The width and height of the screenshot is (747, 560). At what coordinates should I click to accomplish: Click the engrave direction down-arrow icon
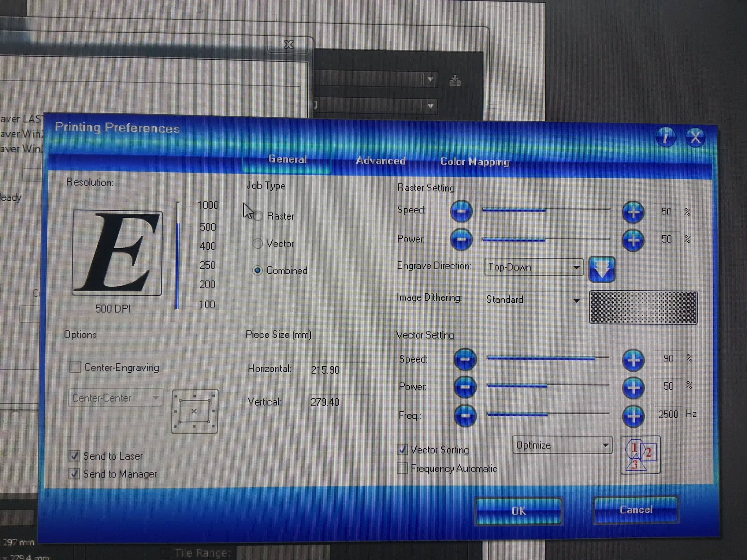click(602, 269)
